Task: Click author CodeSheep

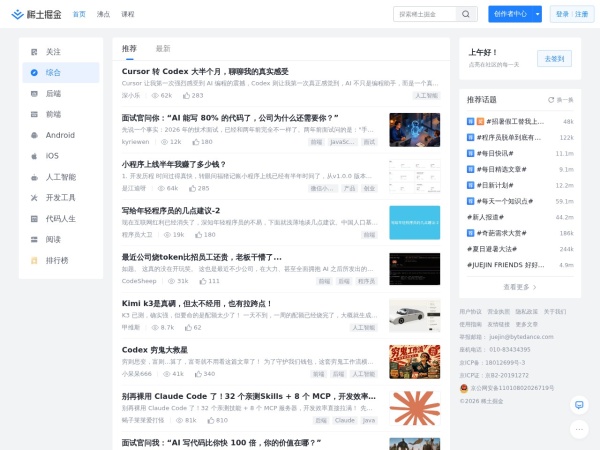Action: 139,281
